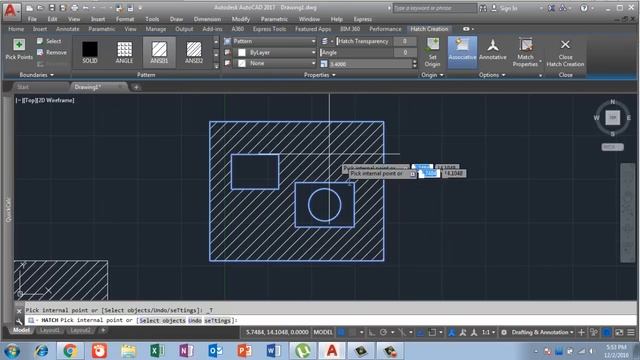Viewport: 640px width, 360px height.
Task: Click Sign In link
Action: [509, 8]
